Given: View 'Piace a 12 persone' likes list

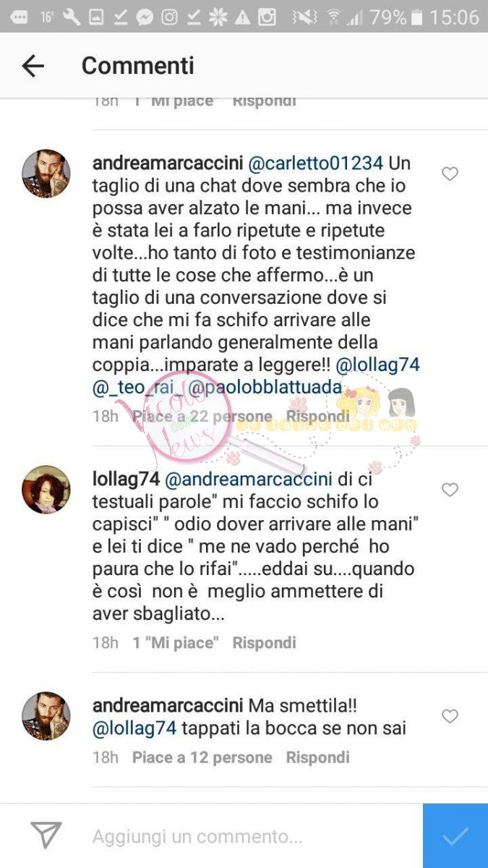Looking at the screenshot, I should coord(202,757).
